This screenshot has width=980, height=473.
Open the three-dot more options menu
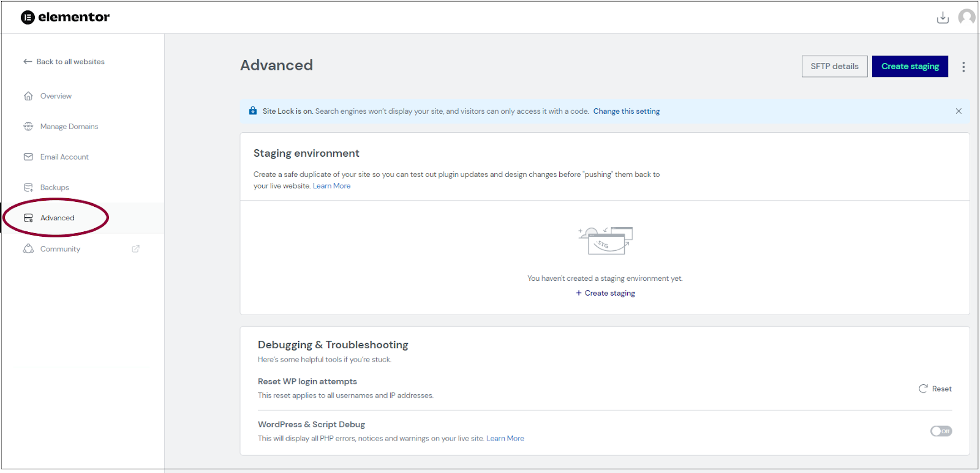[963, 67]
